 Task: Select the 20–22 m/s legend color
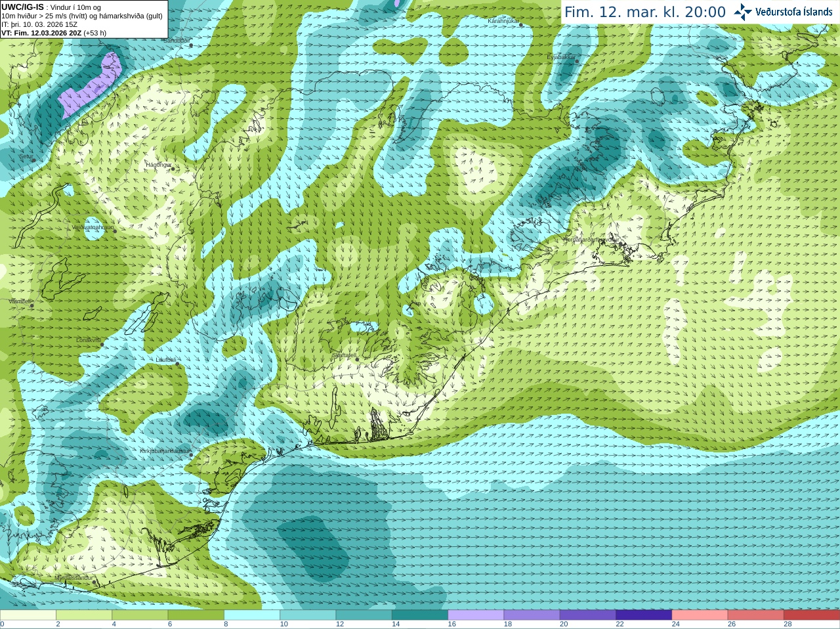(588, 615)
